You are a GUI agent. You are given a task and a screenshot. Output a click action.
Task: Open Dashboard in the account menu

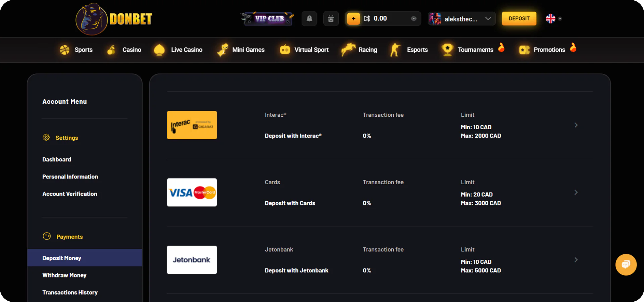pos(57,159)
